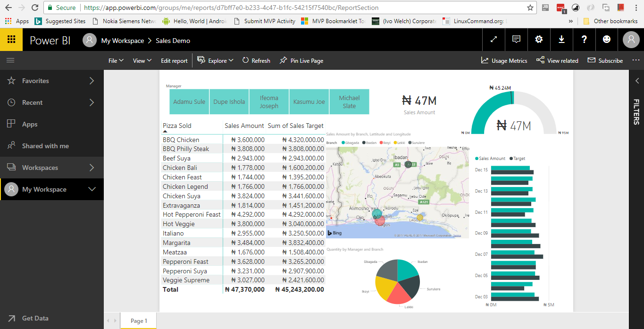
Task: Select manager Adamu Sule in the slicer
Action: (189, 101)
